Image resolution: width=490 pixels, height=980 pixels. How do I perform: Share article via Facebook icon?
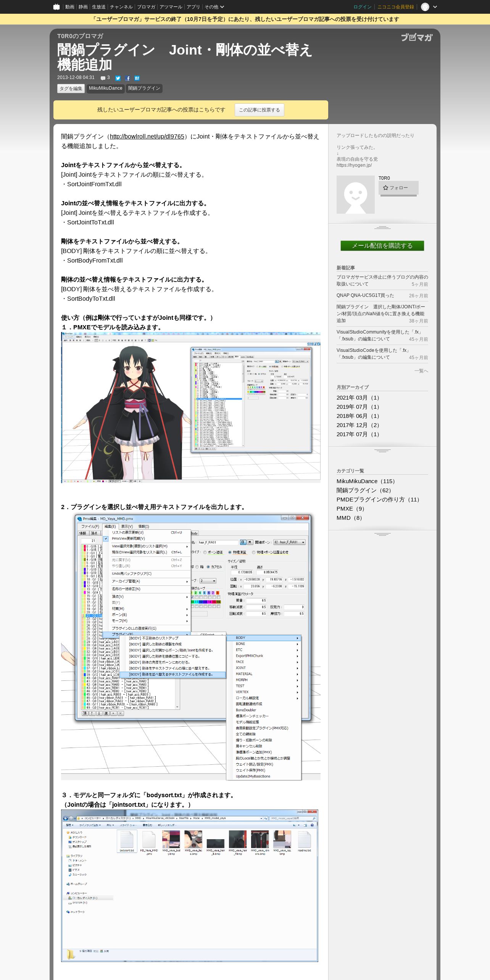pyautogui.click(x=127, y=78)
